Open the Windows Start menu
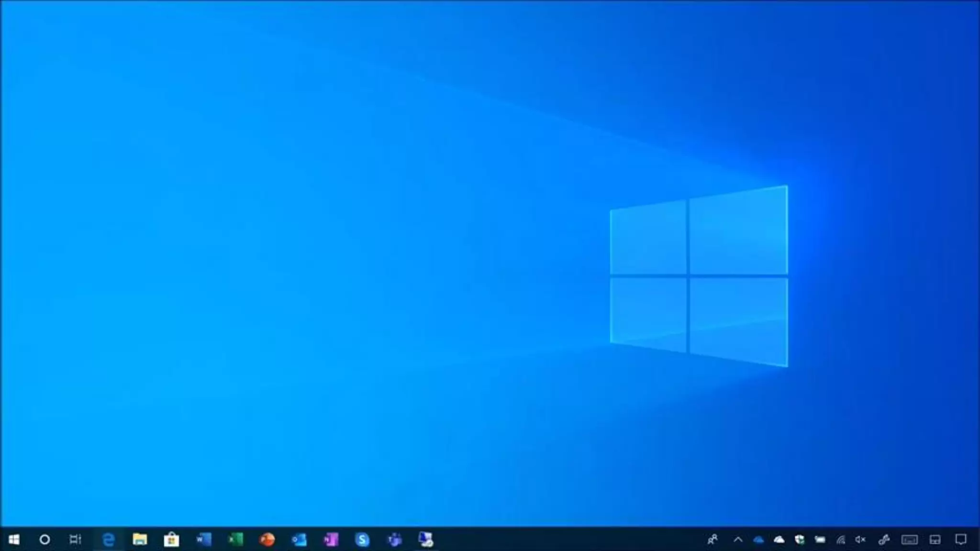Viewport: 980px width, 551px height. point(14,540)
